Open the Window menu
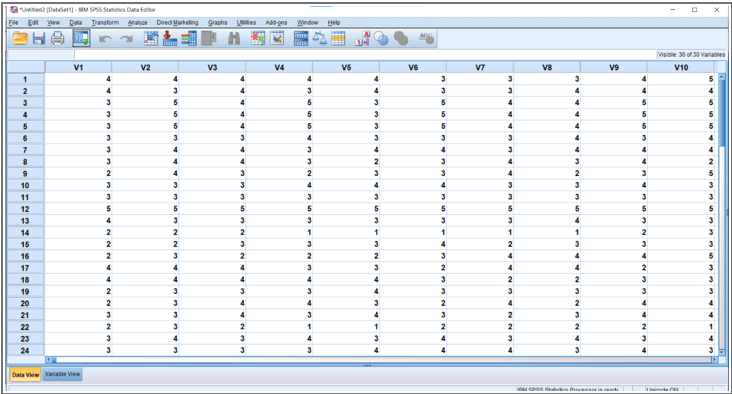This screenshot has height=394, width=732. click(307, 22)
